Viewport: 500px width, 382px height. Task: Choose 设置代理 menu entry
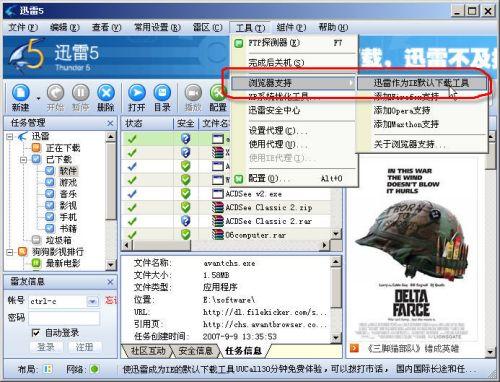click(x=295, y=130)
